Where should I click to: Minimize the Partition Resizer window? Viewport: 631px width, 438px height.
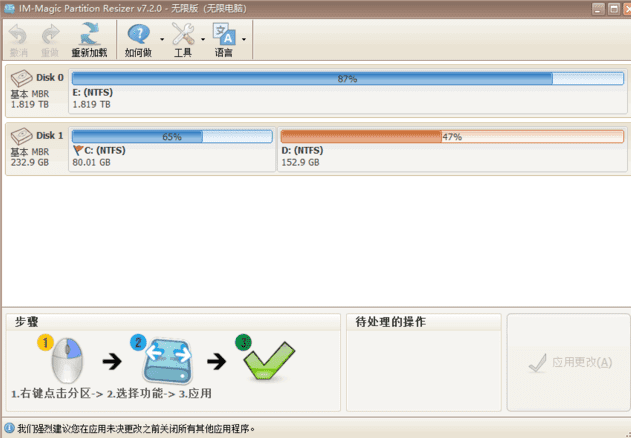point(598,9)
